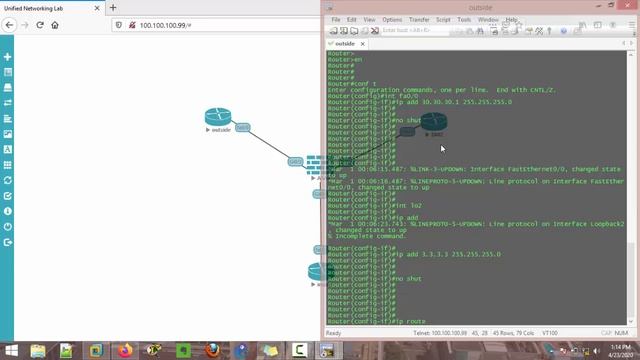This screenshot has width=640, height=360.
Task: Open the Status info icon in sidebar
Action: coord(7,211)
